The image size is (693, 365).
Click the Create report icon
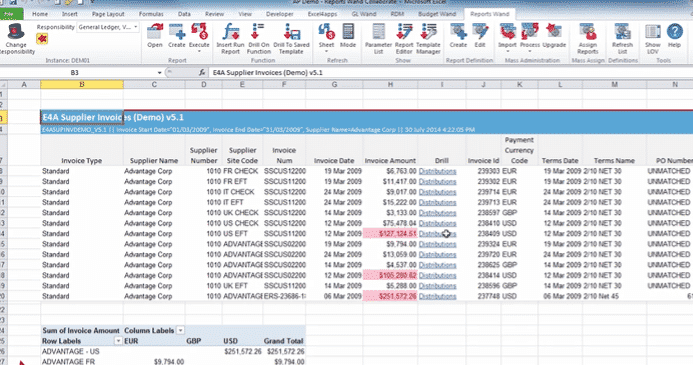pos(177,32)
